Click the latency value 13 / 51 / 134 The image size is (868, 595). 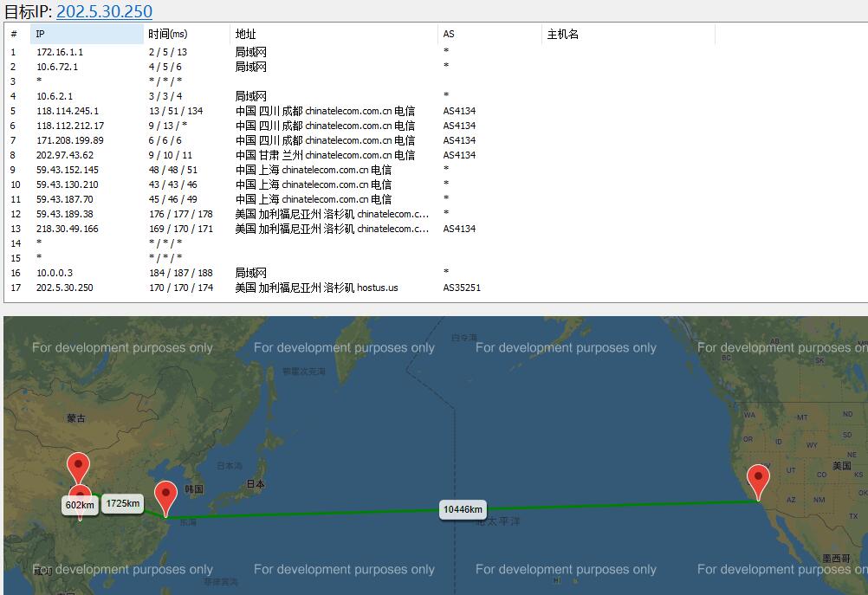pyautogui.click(x=176, y=111)
